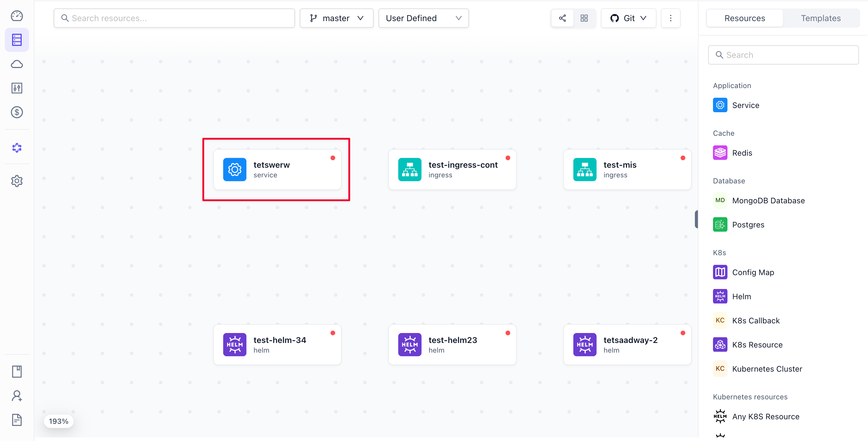868x441 pixels.
Task: Open the settings gear in sidebar
Action: click(17, 181)
